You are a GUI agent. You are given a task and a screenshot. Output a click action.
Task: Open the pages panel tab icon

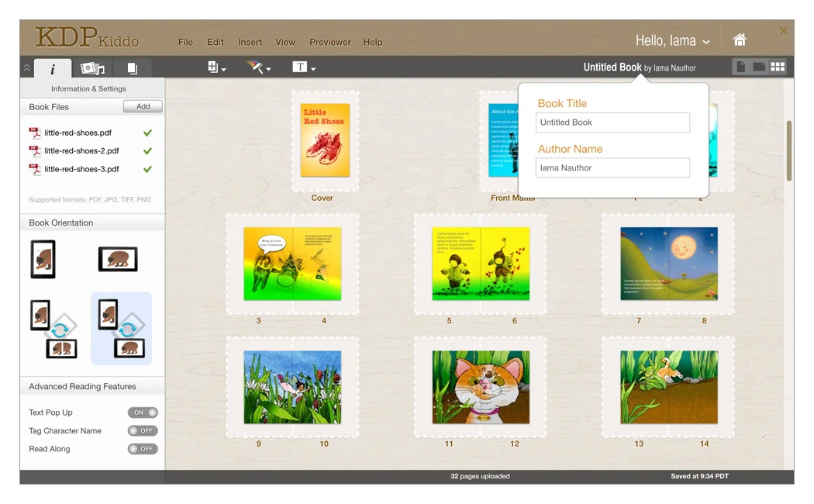[x=132, y=68]
